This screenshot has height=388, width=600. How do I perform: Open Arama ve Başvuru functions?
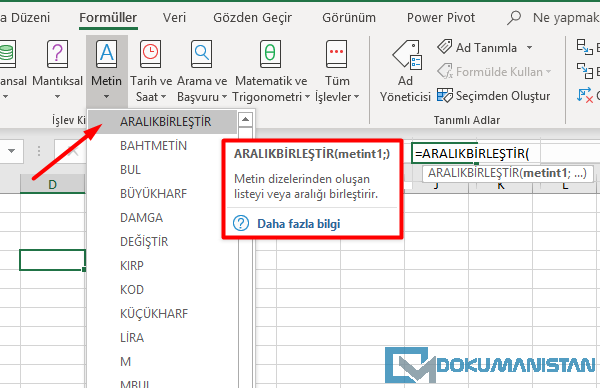click(202, 54)
